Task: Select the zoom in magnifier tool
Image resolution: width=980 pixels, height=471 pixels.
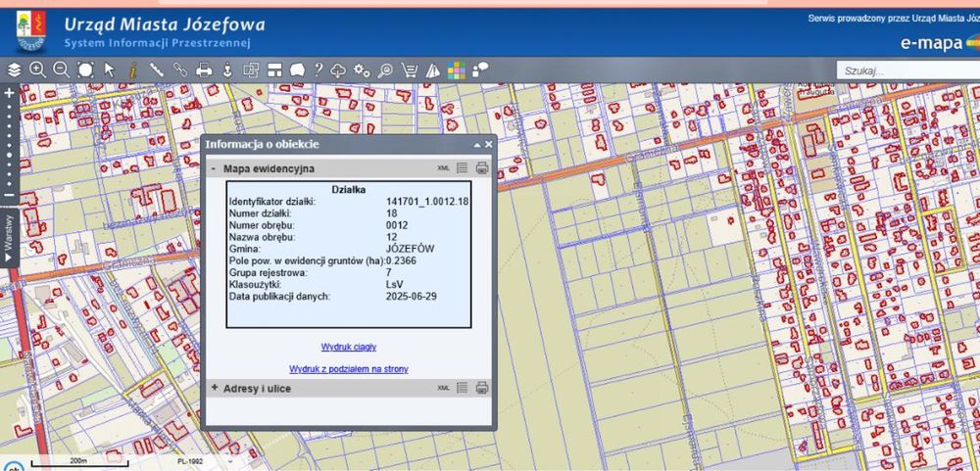Action: (37, 70)
